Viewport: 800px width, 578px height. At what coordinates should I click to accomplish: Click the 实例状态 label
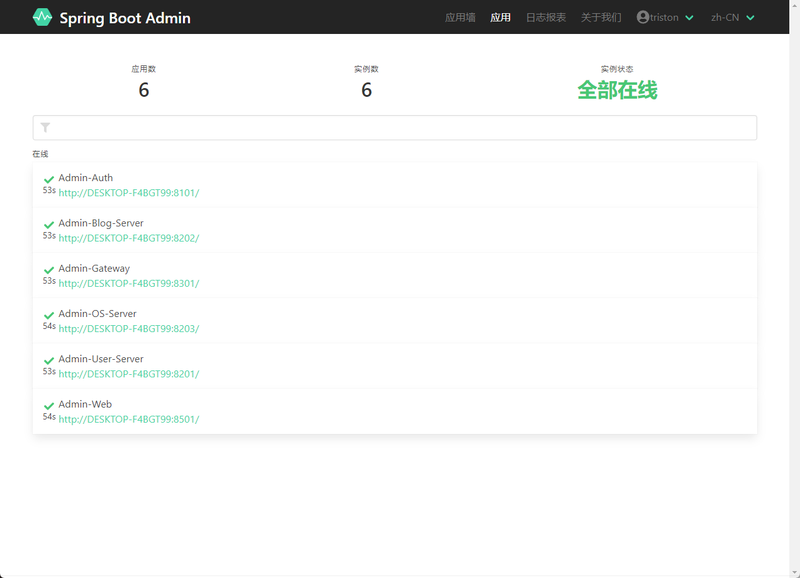tap(617, 69)
